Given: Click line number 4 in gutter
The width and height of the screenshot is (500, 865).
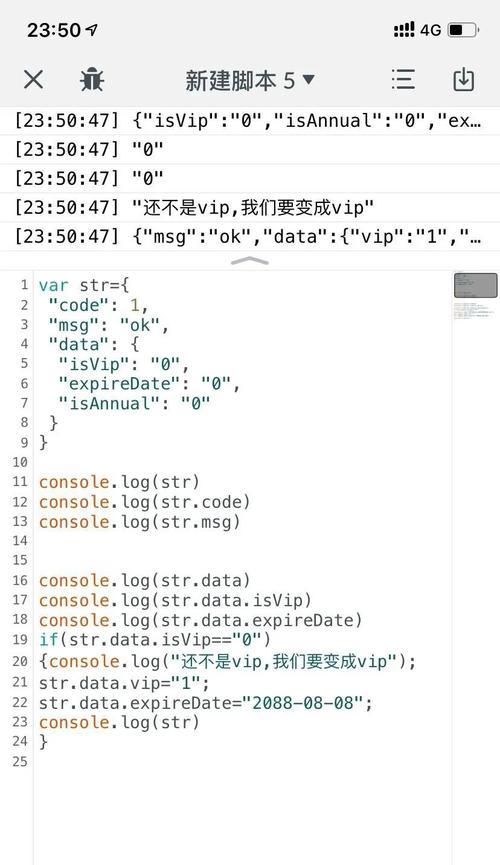Looking at the screenshot, I should [24, 344].
